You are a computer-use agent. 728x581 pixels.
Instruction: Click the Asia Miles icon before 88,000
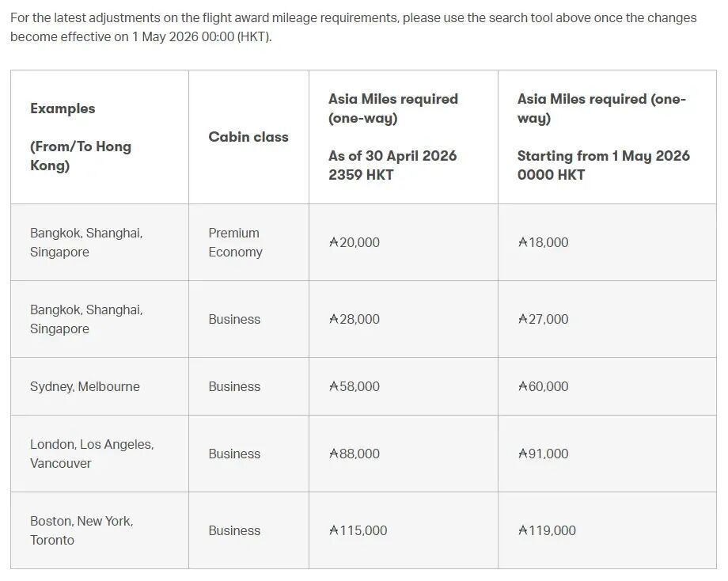(333, 454)
